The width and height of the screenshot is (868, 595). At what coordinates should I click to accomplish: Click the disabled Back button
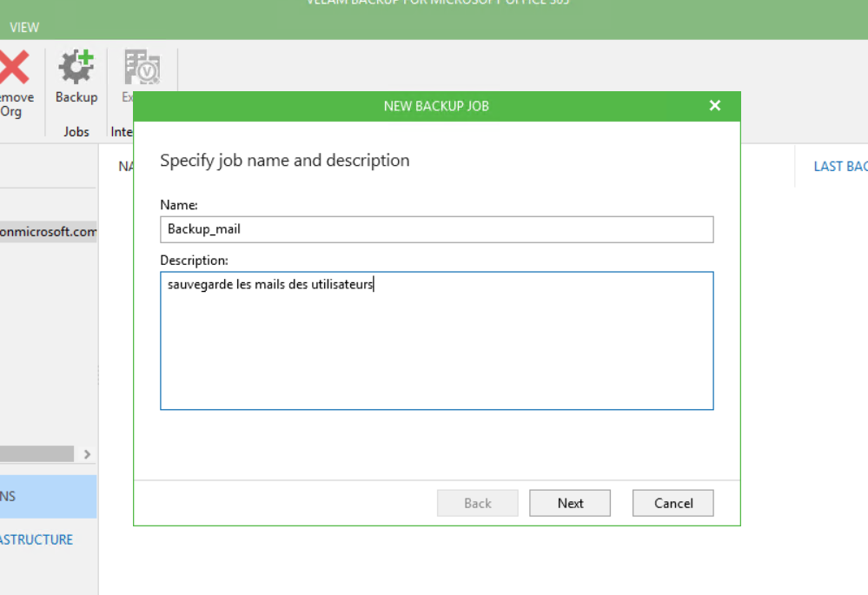coord(477,503)
